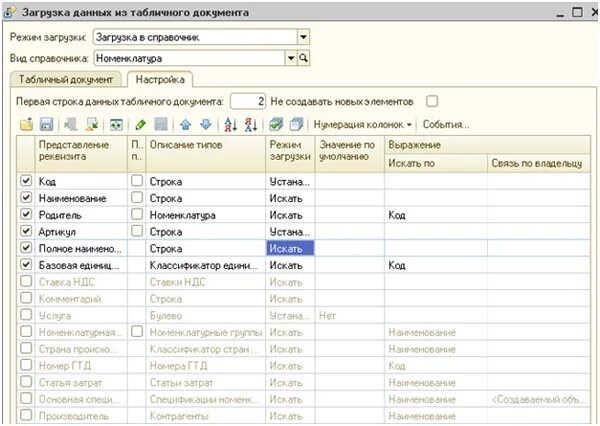Maximize the window using the title bar button
600x426 pixels.
pyautogui.click(x=577, y=12)
